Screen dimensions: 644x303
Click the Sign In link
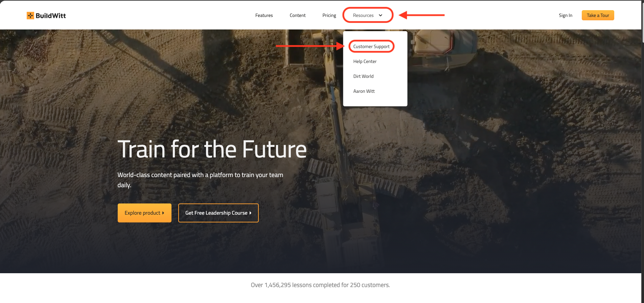coord(565,15)
